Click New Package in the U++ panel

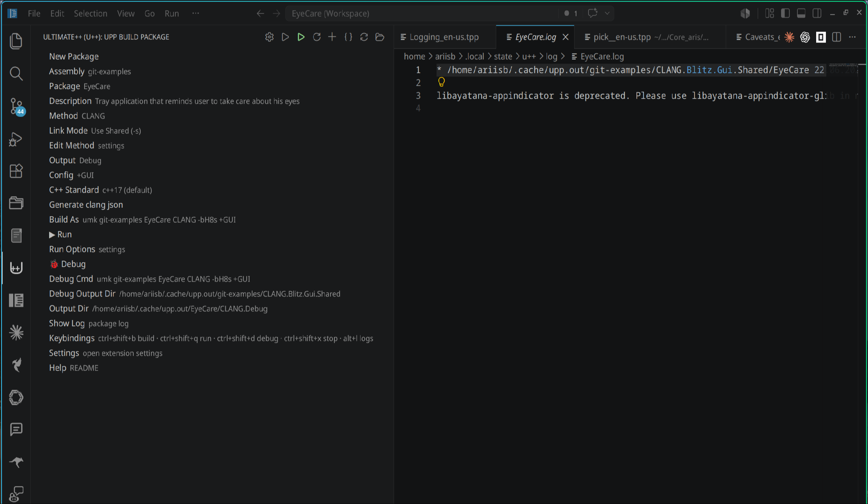pos(74,57)
